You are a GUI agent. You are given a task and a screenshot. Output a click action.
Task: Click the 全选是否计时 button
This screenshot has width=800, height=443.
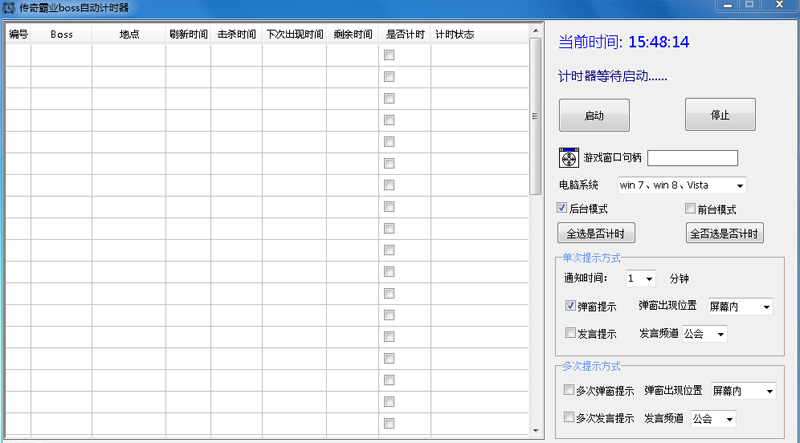coord(596,233)
